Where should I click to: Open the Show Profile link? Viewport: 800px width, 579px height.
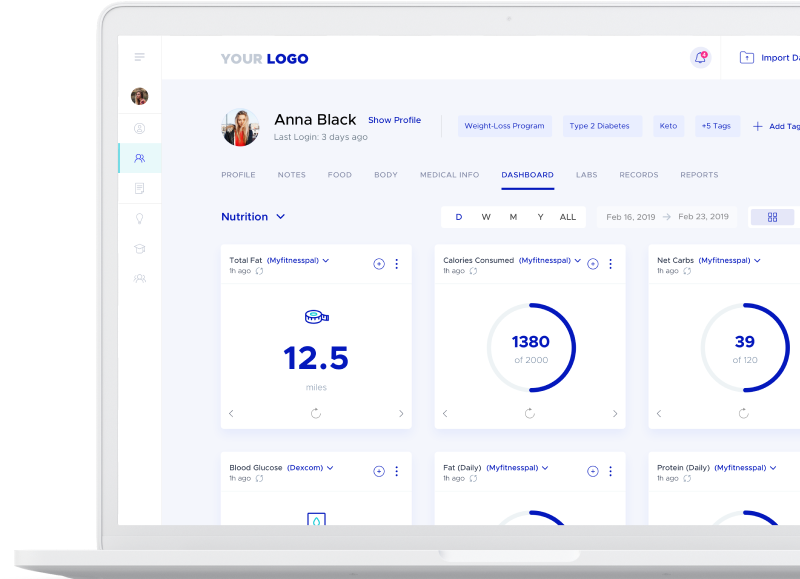pyautogui.click(x=394, y=120)
